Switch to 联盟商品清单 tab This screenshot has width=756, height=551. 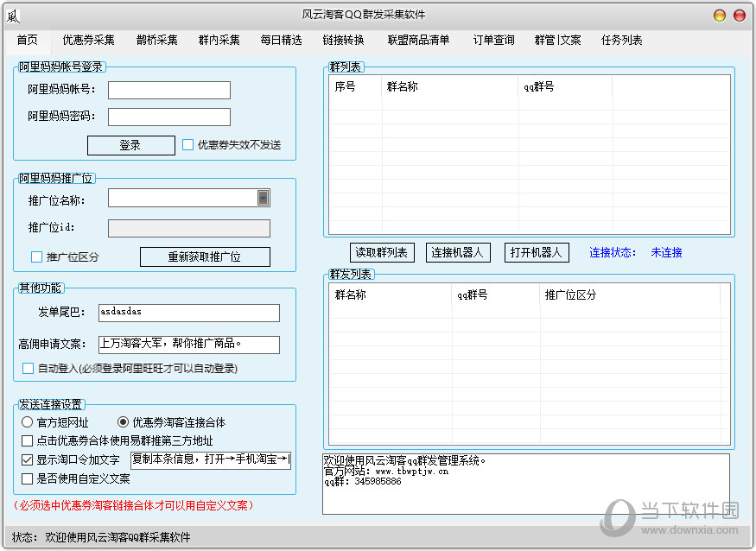click(418, 40)
